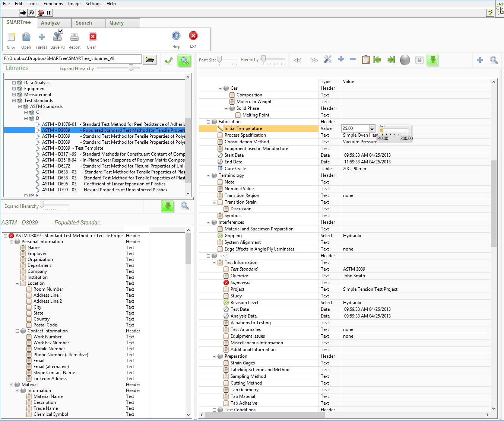The width and height of the screenshot is (504, 421).
Task: Expand the Data Analysis library node
Action: point(14,83)
